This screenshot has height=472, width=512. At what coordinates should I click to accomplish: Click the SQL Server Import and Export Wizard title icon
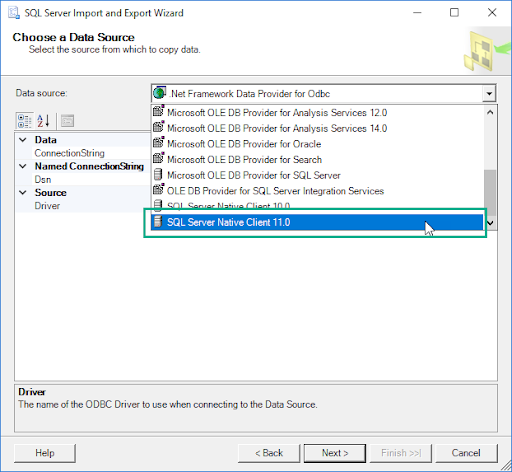coord(14,13)
